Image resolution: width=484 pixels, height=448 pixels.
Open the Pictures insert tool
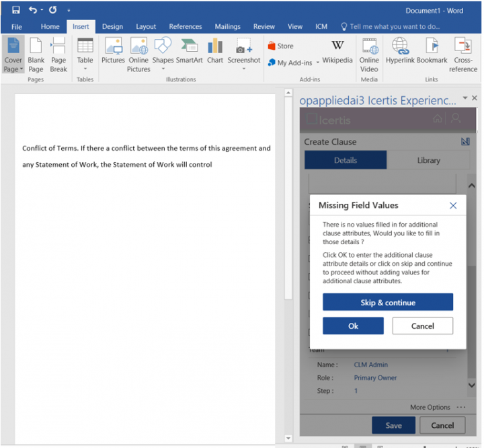pyautogui.click(x=113, y=51)
